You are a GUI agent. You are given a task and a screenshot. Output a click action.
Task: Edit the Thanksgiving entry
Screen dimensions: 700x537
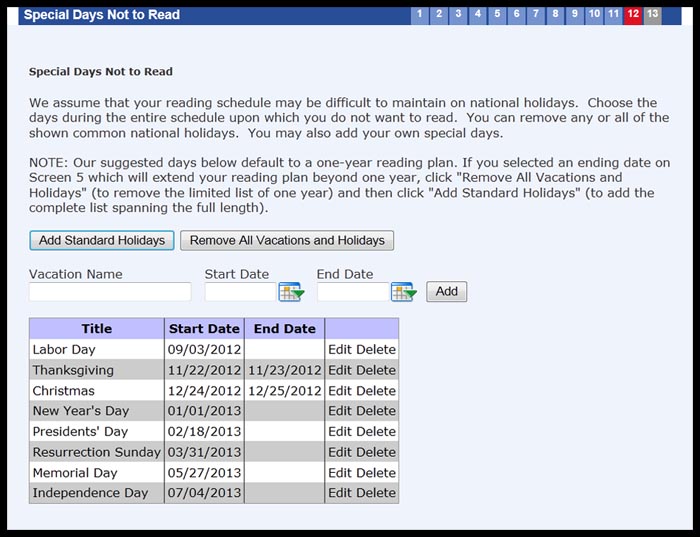pos(340,370)
